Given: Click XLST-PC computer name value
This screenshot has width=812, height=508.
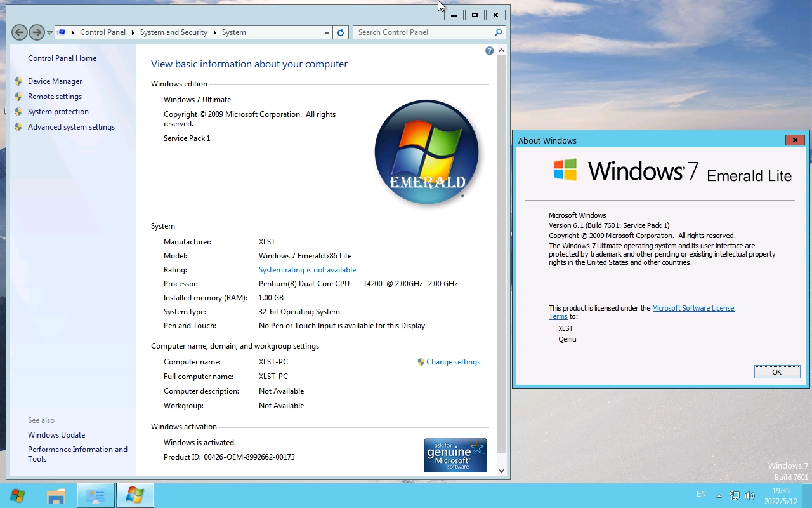Looking at the screenshot, I should coord(273,362).
